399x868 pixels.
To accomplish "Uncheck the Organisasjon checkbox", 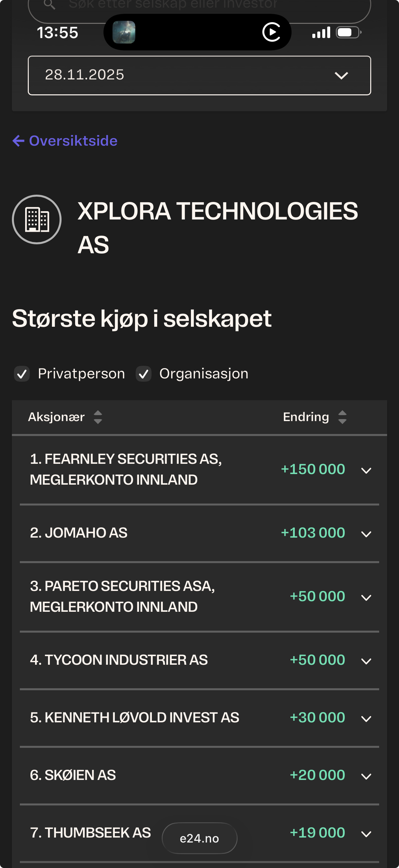I will [x=144, y=374].
